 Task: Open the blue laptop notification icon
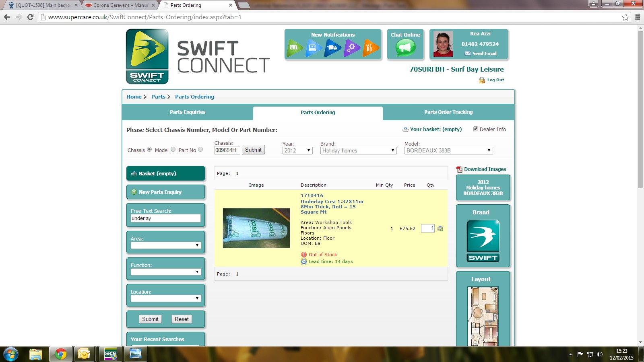(313, 48)
